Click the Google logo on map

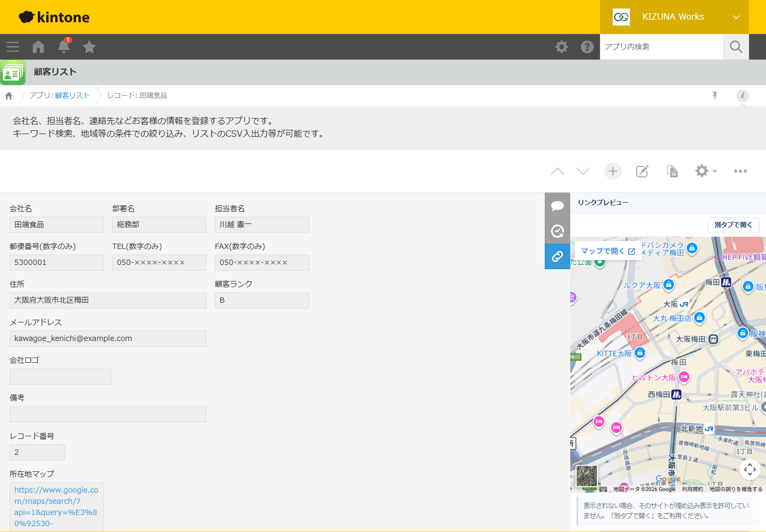[x=668, y=479]
